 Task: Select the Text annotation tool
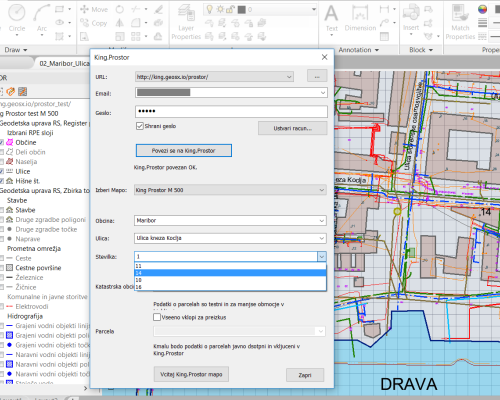(331, 18)
